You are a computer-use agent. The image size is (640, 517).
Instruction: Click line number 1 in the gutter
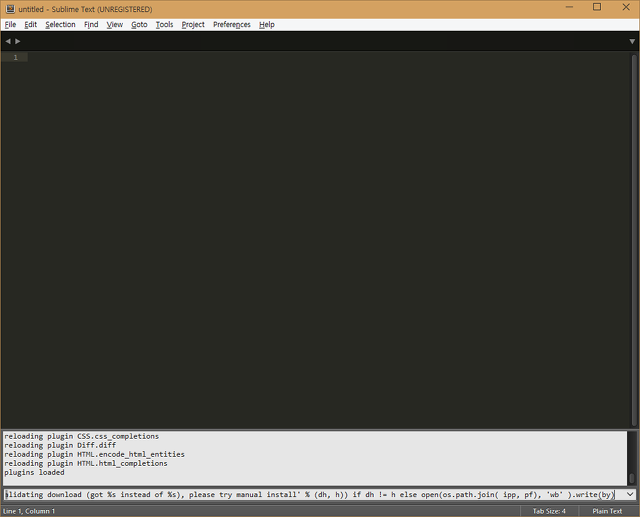16,58
